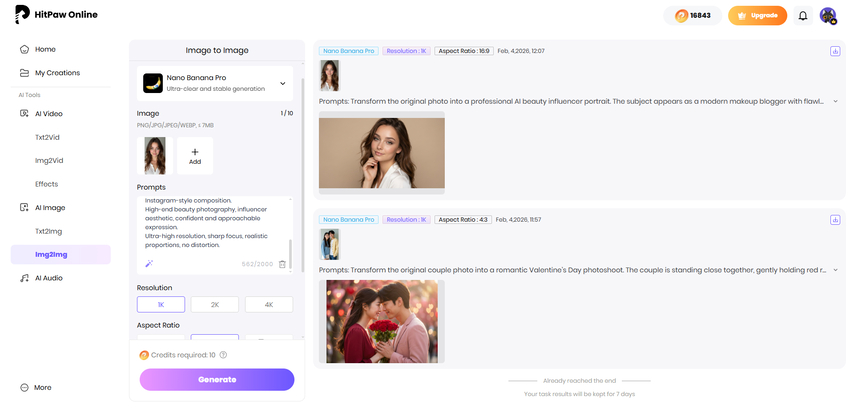Image resolution: width=854 pixels, height=409 pixels.
Task: Click the AI Image icon
Action: coord(24,207)
